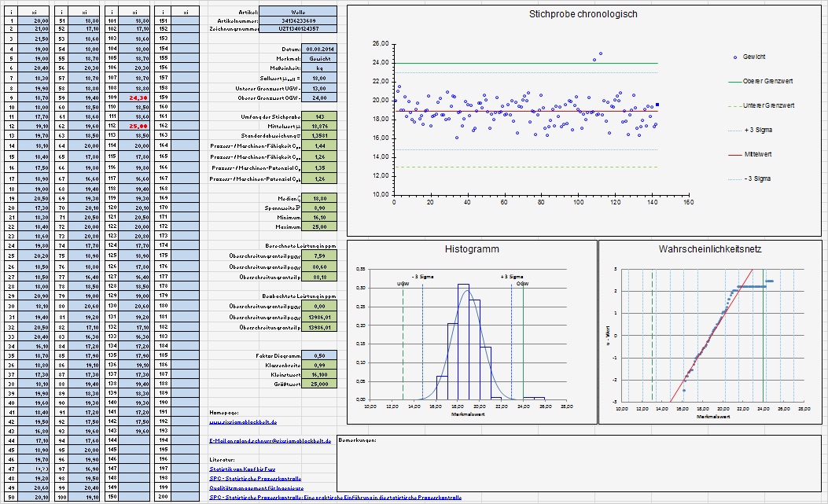This screenshot has height=504, width=828.
Task: Open the homepage website link
Action: coord(244,422)
